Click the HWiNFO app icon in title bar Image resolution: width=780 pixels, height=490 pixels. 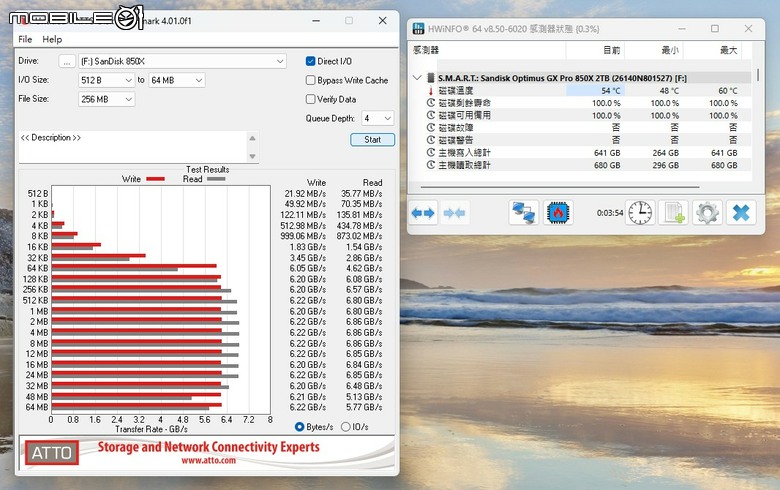[x=419, y=29]
